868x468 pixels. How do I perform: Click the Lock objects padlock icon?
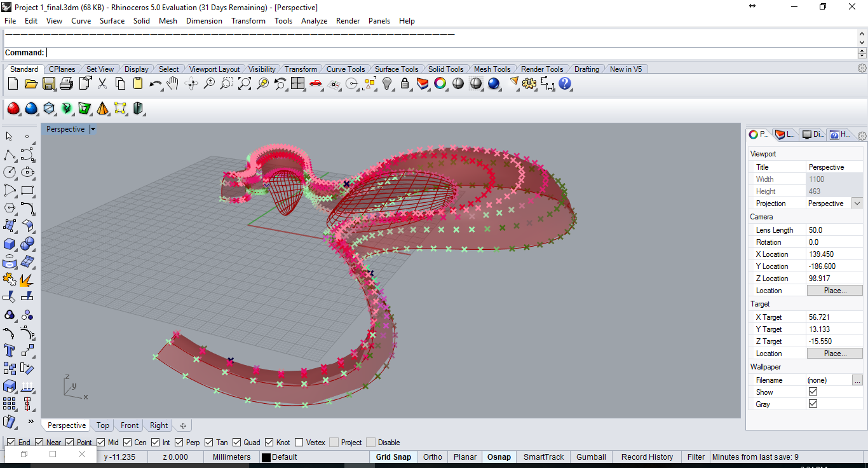click(404, 84)
